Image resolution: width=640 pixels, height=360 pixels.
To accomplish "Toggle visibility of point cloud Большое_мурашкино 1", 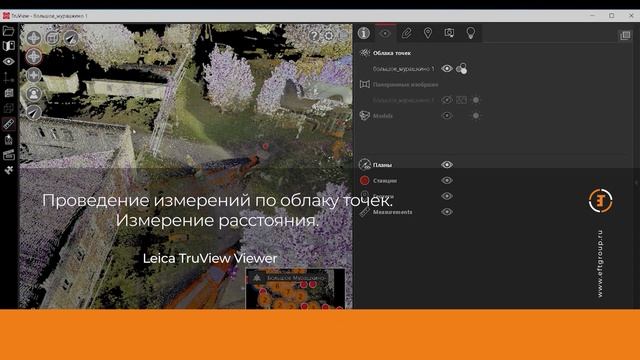I will coord(447,69).
